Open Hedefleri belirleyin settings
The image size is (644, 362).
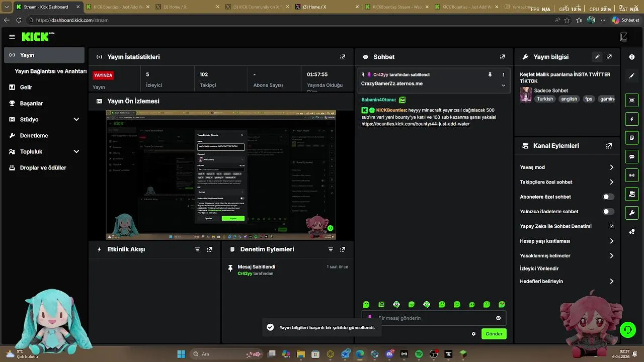(x=567, y=282)
